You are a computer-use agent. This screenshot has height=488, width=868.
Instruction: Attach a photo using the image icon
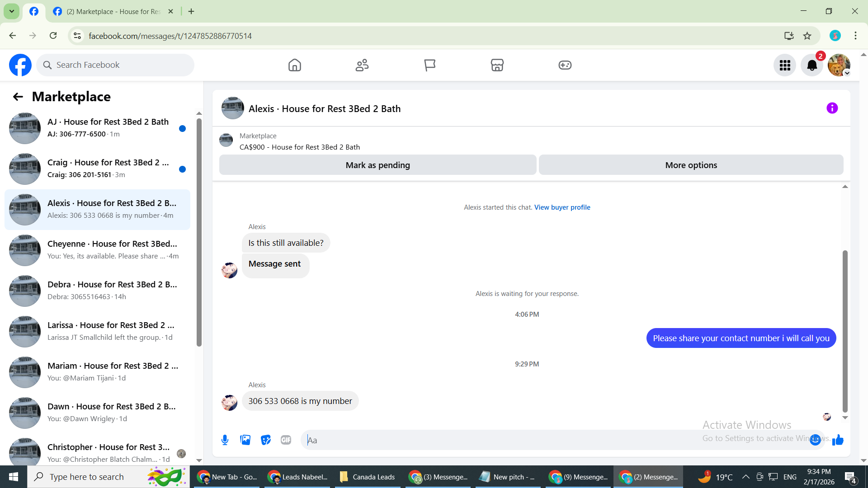[x=245, y=440]
